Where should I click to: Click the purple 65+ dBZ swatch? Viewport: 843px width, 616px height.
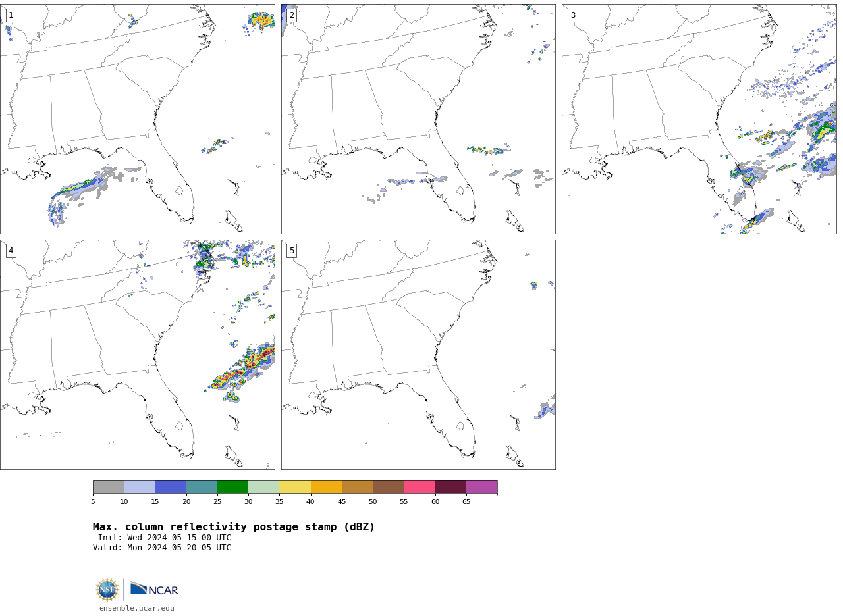pyautogui.click(x=481, y=487)
